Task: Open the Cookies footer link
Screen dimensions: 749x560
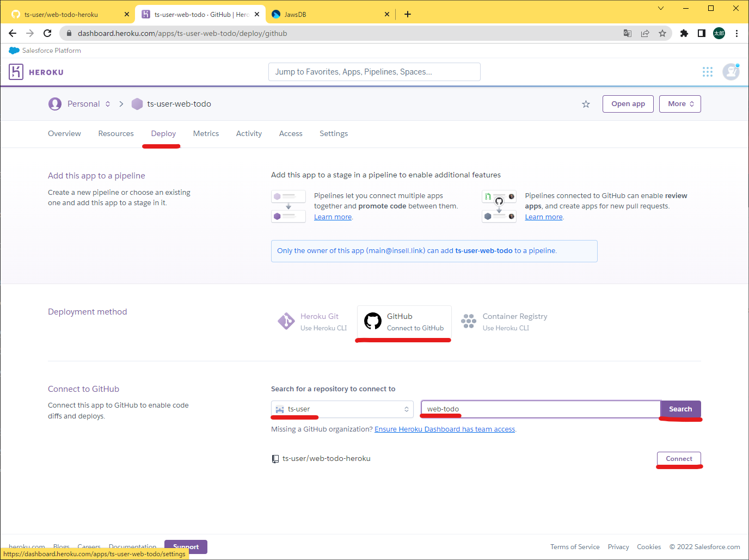Action: point(649,547)
